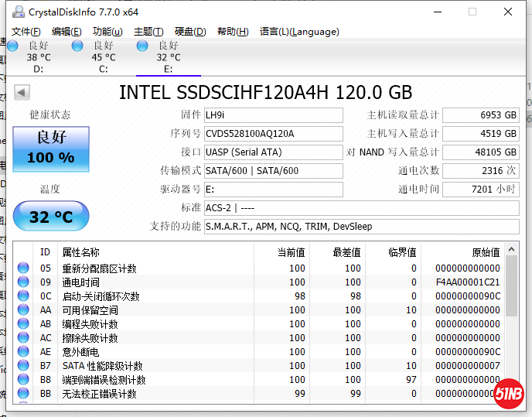Select the D: drive status orb
This screenshot has width=532, height=417.
(x=13, y=46)
